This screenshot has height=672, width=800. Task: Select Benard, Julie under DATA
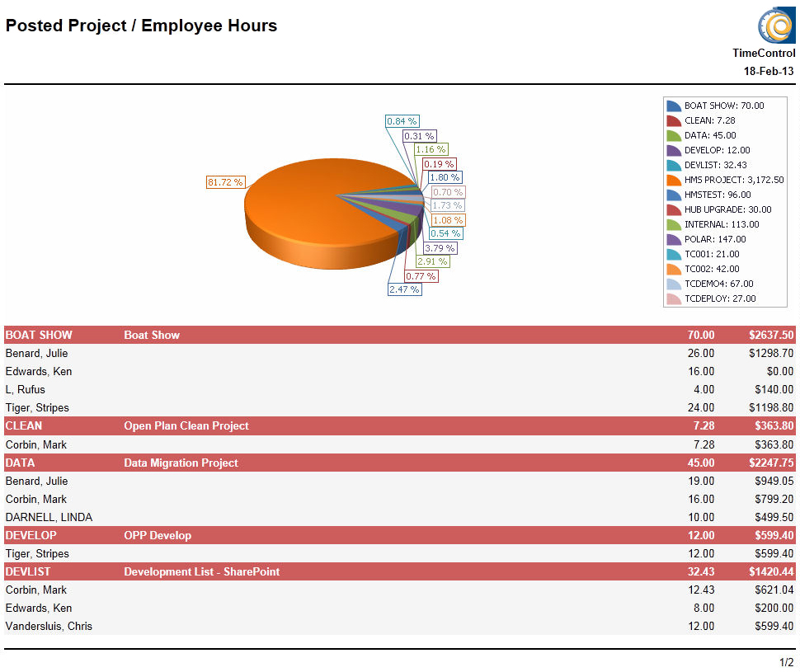click(37, 482)
